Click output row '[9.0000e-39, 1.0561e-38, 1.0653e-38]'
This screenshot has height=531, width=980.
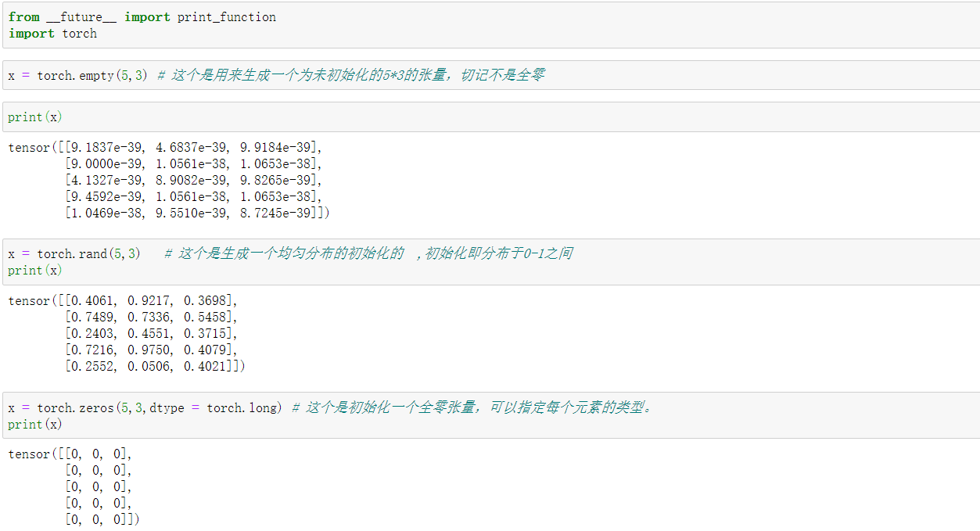(194, 164)
